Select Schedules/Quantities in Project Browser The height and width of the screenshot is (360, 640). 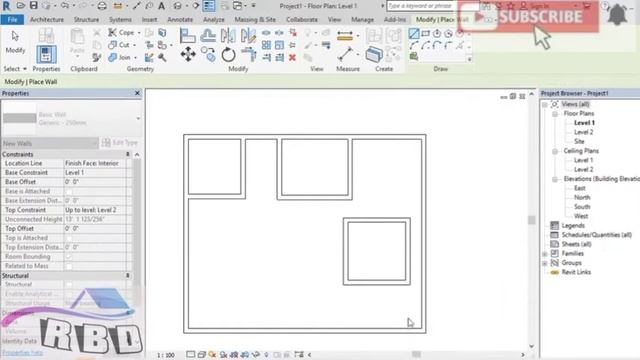597,235
